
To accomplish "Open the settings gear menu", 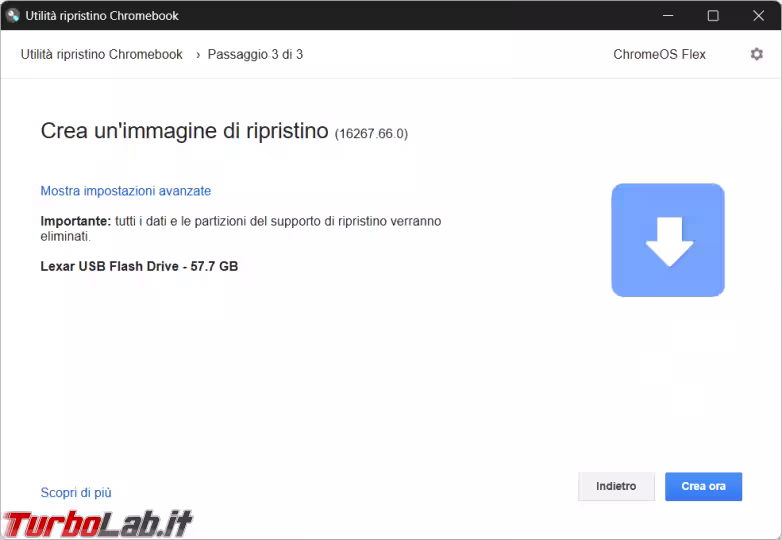I will [x=756, y=54].
